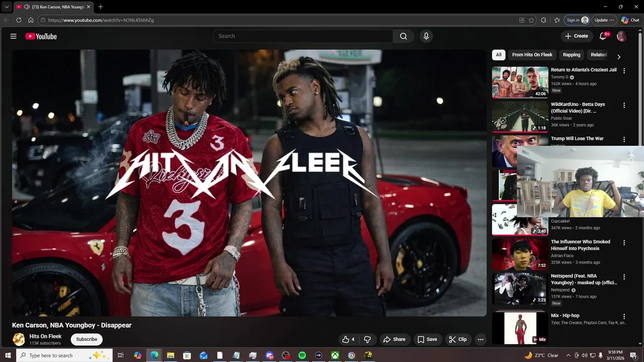Image resolution: width=644 pixels, height=362 pixels.
Task: Open the weather widget showing 23°C
Action: coord(541,355)
